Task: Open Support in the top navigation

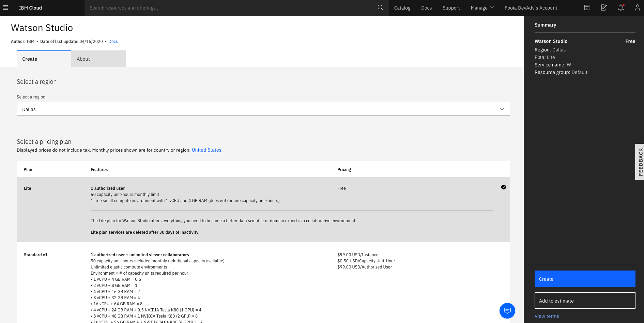Action: pos(451,8)
